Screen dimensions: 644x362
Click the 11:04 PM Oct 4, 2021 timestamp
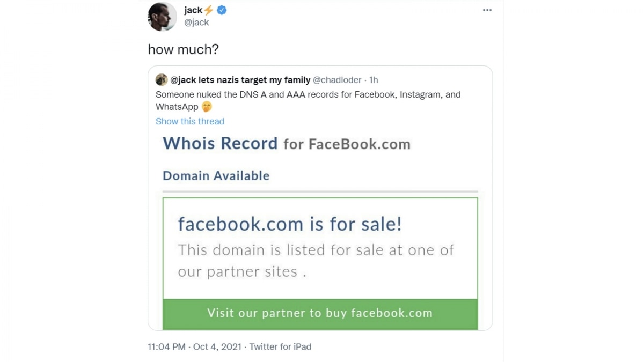[x=195, y=346]
